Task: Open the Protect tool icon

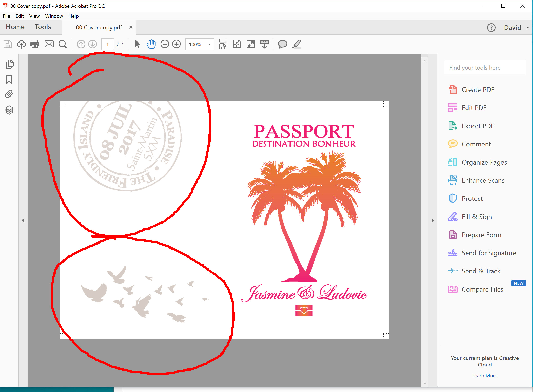Action: click(452, 198)
